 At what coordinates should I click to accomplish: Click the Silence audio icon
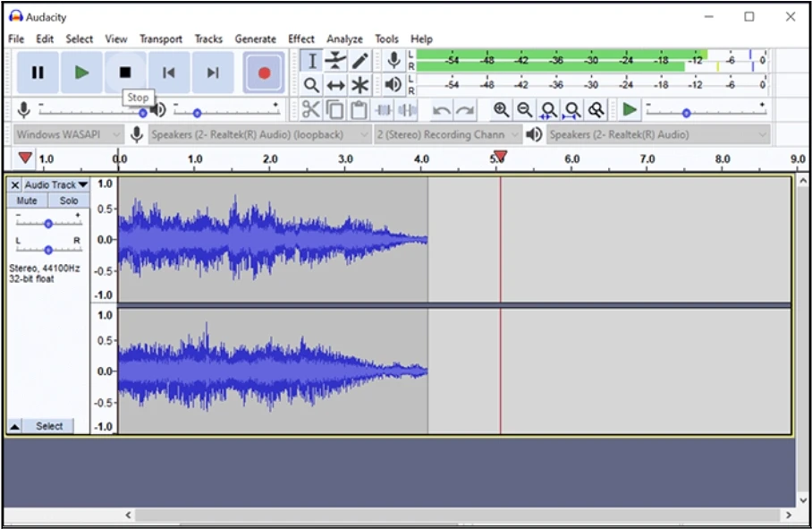point(407,110)
